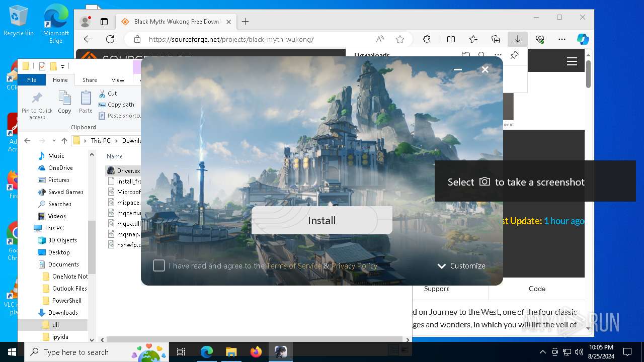Show hidden icons in system tray
This screenshot has width=644, height=362.
coord(542,352)
